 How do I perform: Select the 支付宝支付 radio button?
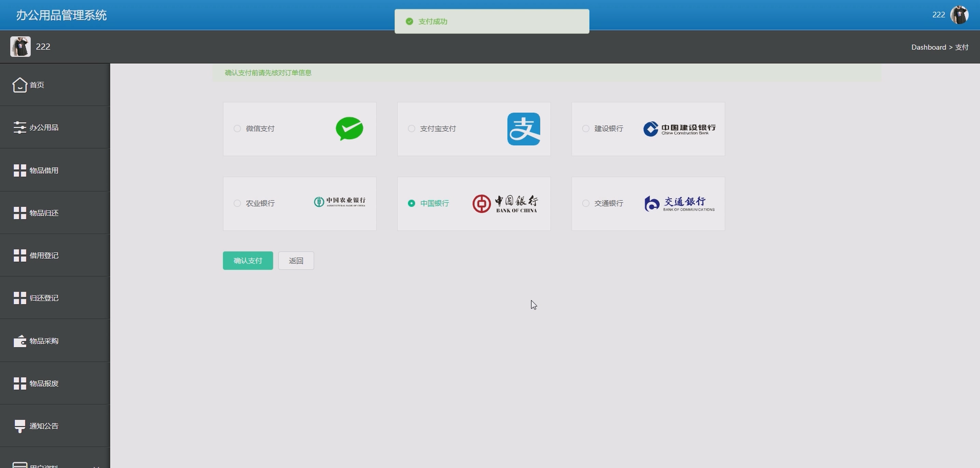click(411, 128)
